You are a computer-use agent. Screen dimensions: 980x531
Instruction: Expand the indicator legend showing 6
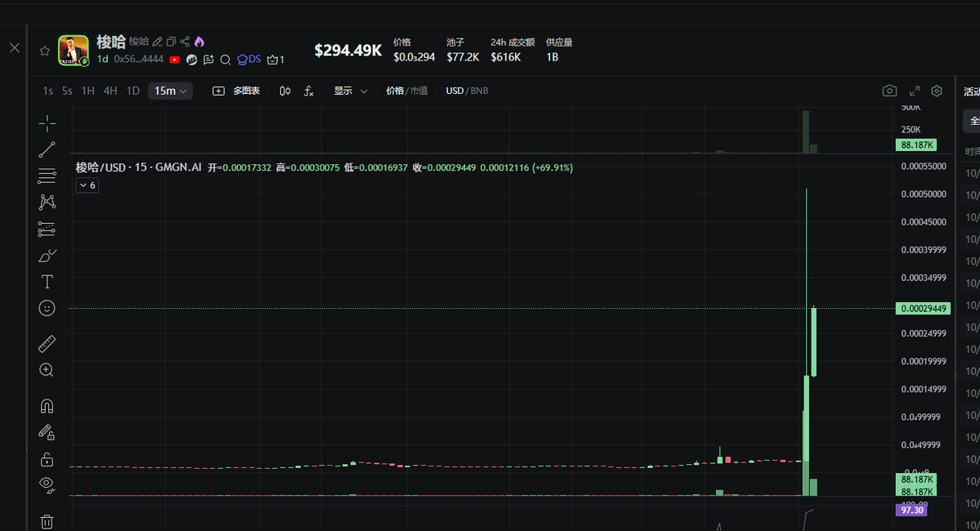click(x=87, y=185)
